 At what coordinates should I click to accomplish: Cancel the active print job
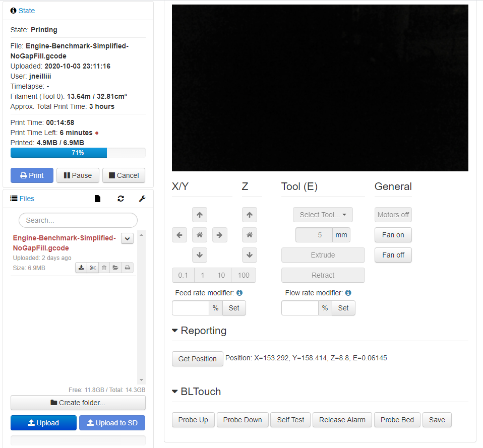[124, 175]
